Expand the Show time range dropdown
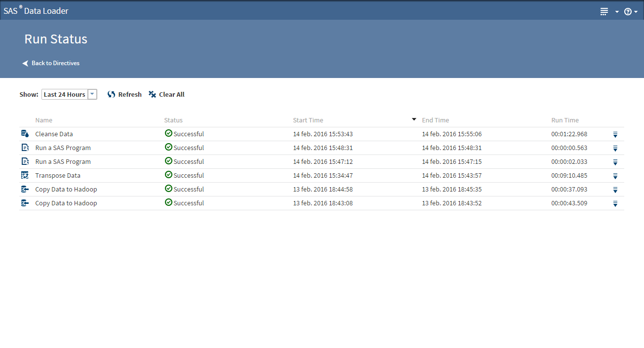The width and height of the screenshot is (644, 348). click(92, 94)
